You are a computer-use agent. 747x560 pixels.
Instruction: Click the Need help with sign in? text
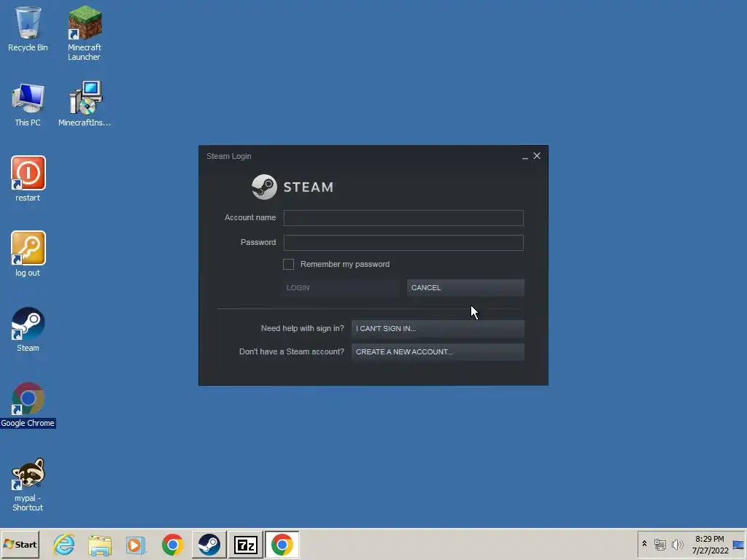pyautogui.click(x=303, y=328)
